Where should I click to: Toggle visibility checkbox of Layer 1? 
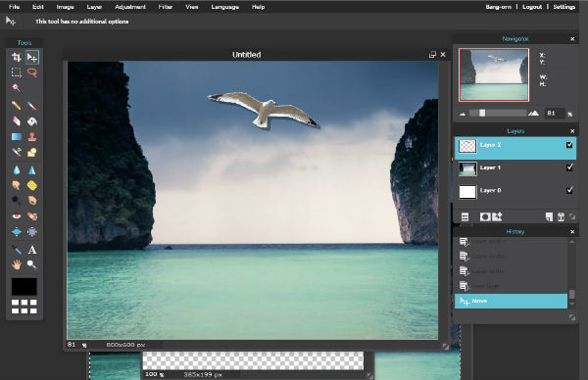(569, 167)
